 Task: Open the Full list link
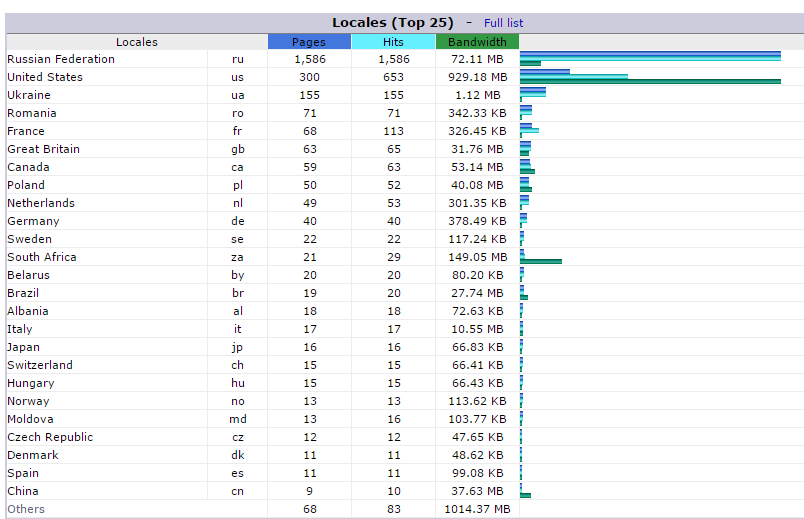(503, 23)
